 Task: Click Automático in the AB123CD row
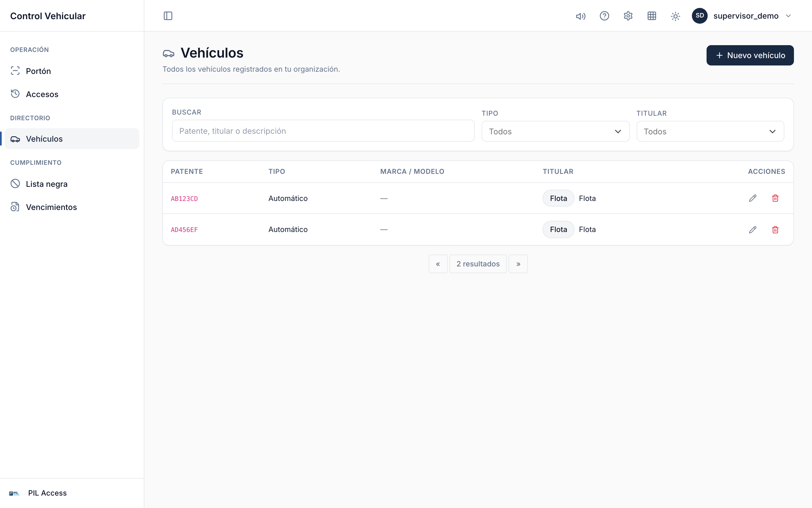[x=288, y=198]
